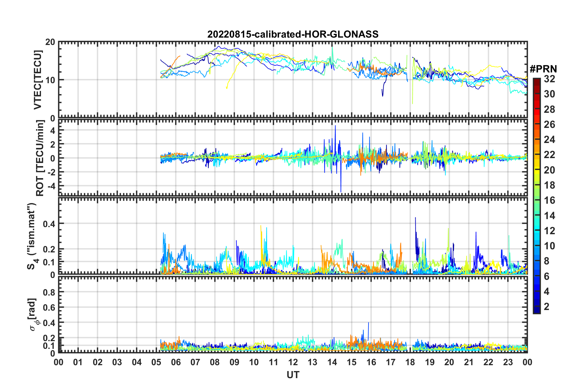
Task: Click the plot title 20220815-calibrated-HOR-GLONASS
Action: coord(293,34)
